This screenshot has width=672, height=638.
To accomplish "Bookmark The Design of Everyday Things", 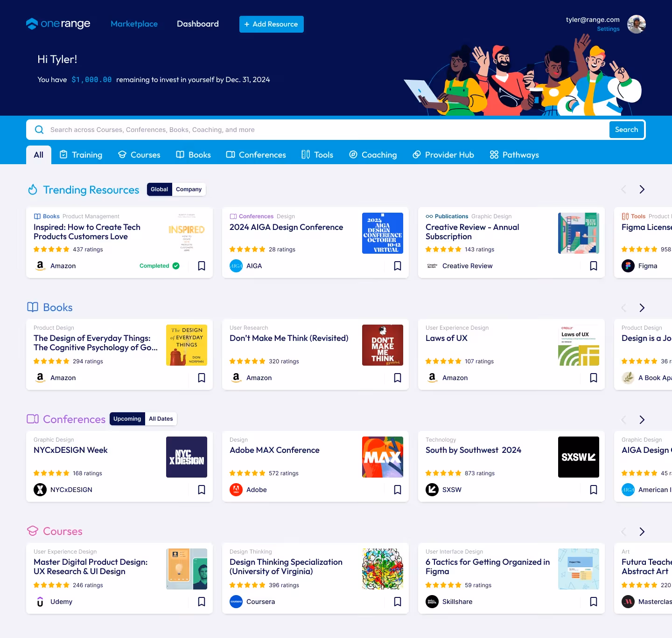I will (202, 378).
